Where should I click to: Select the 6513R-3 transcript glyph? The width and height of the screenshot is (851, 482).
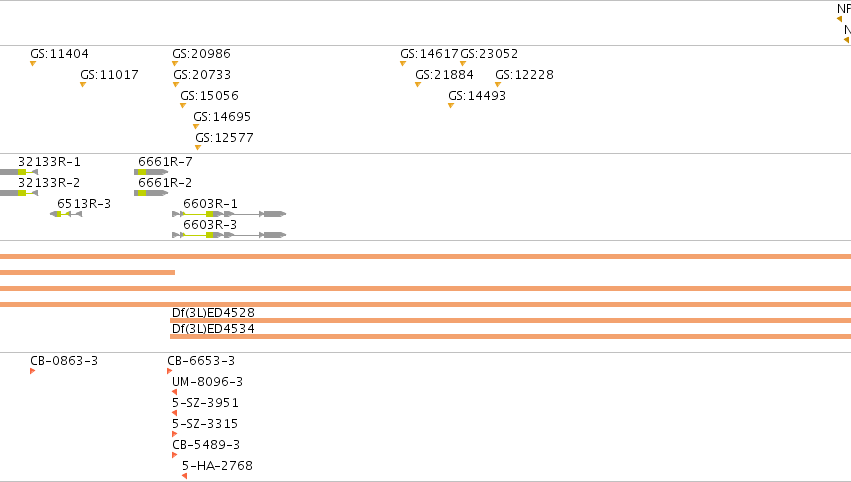click(66, 214)
